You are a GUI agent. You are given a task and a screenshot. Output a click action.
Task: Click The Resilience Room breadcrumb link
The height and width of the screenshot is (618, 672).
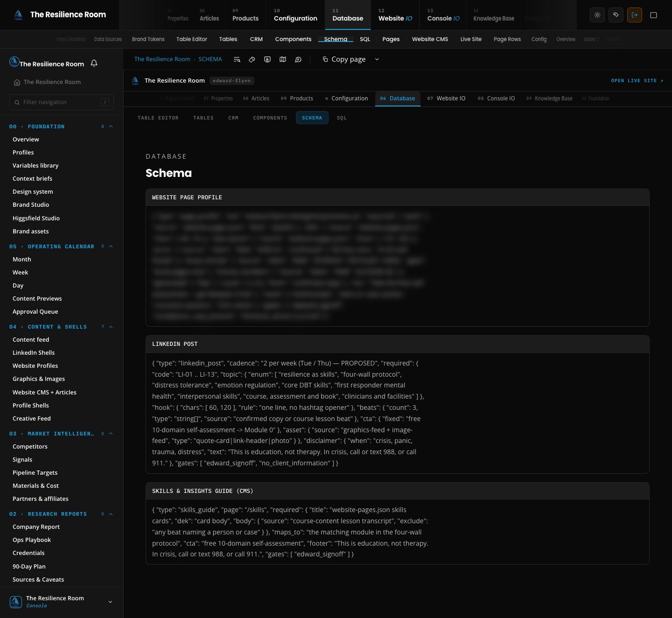(162, 59)
